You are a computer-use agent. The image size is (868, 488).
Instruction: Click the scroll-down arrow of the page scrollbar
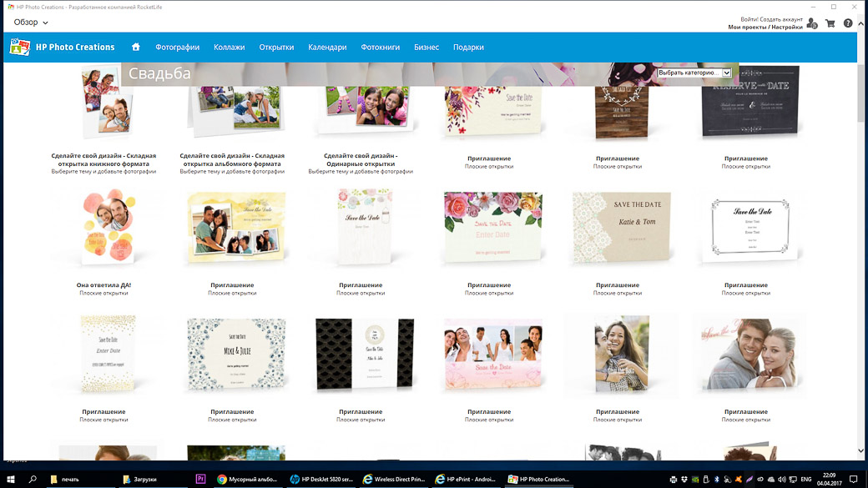click(x=860, y=451)
